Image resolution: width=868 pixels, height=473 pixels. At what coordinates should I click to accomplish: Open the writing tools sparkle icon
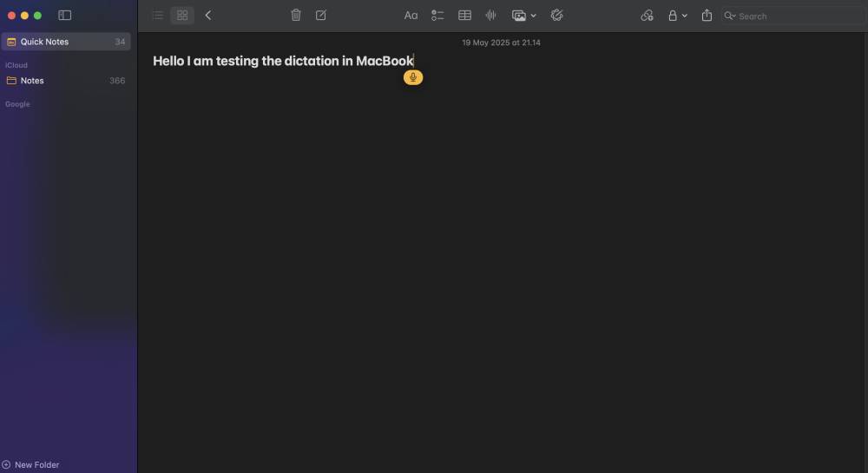[557, 16]
